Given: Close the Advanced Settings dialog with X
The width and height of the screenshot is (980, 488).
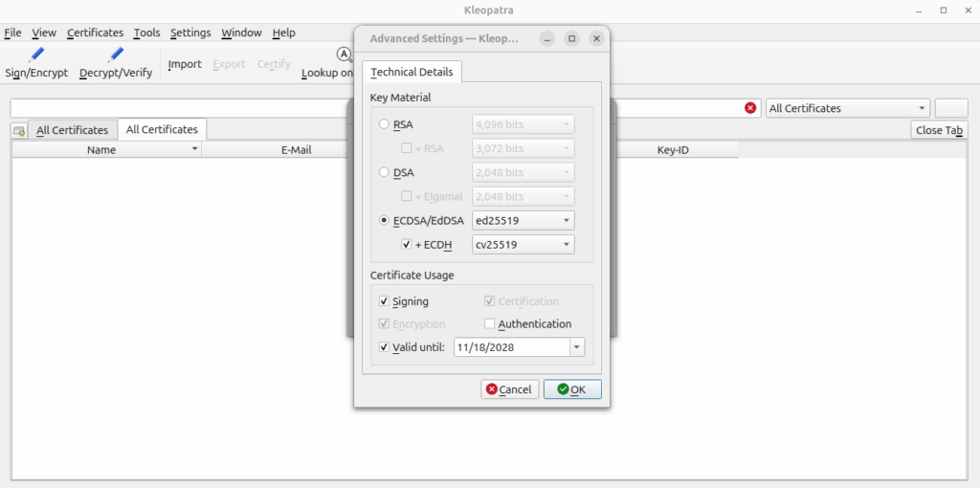Looking at the screenshot, I should [x=597, y=38].
